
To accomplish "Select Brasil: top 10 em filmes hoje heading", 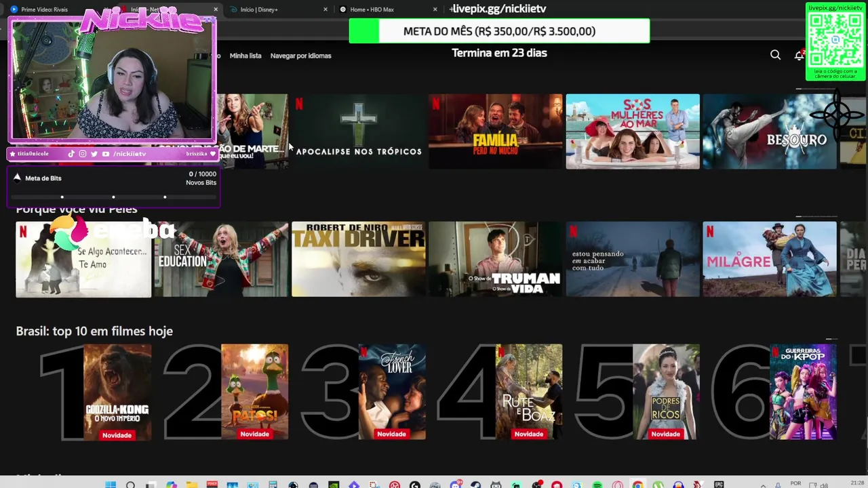I will pyautogui.click(x=94, y=331).
